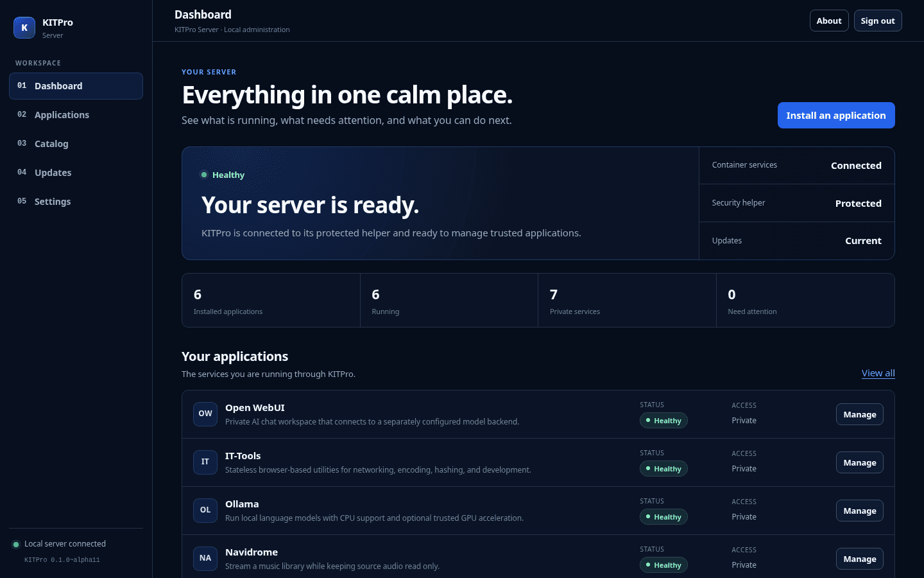The image size is (924, 578).
Task: Click the Security helper Protected row
Action: click(797, 203)
